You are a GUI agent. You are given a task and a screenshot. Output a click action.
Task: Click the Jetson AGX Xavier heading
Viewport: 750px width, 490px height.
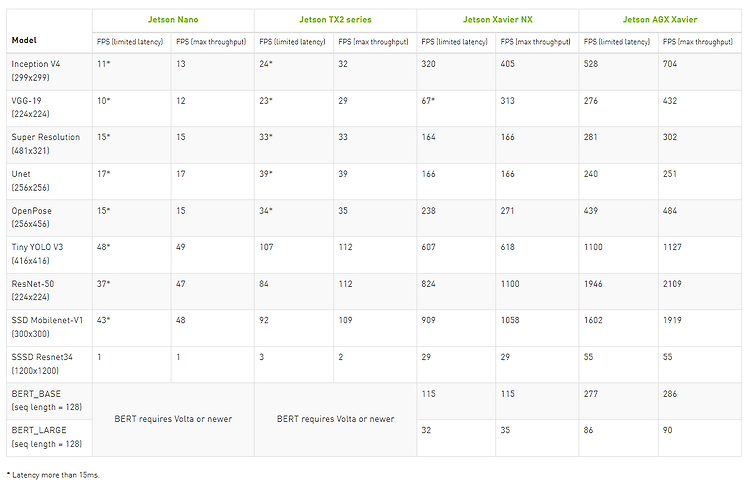tap(660, 20)
